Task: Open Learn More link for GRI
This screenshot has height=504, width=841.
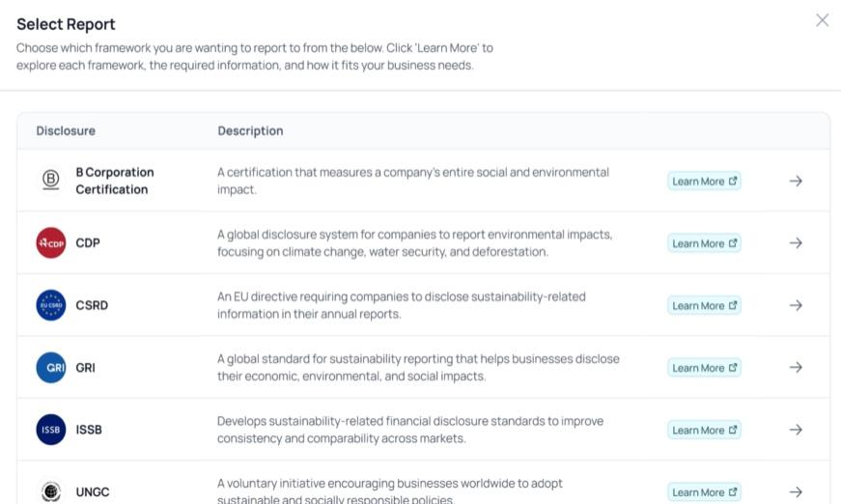Action: click(704, 368)
